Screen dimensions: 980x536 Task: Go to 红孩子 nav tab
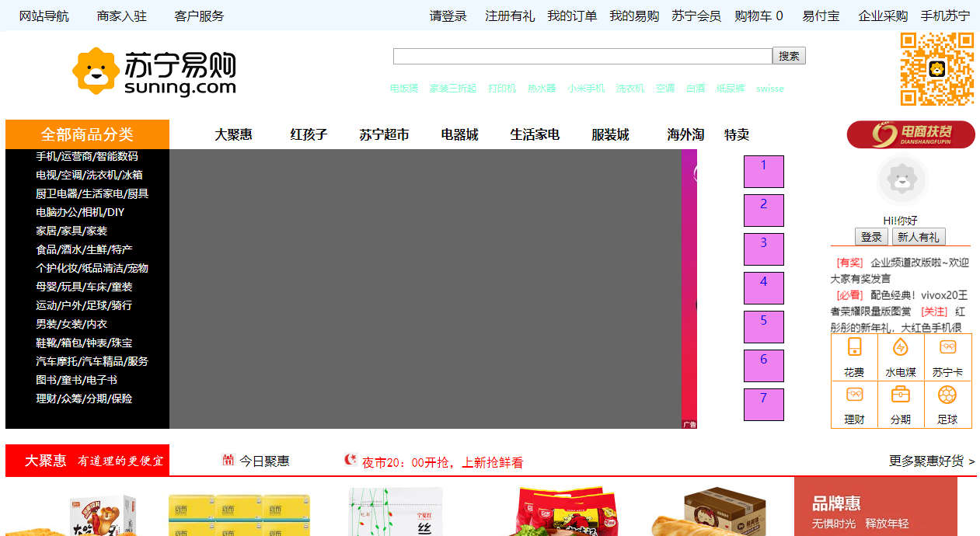[x=309, y=134]
